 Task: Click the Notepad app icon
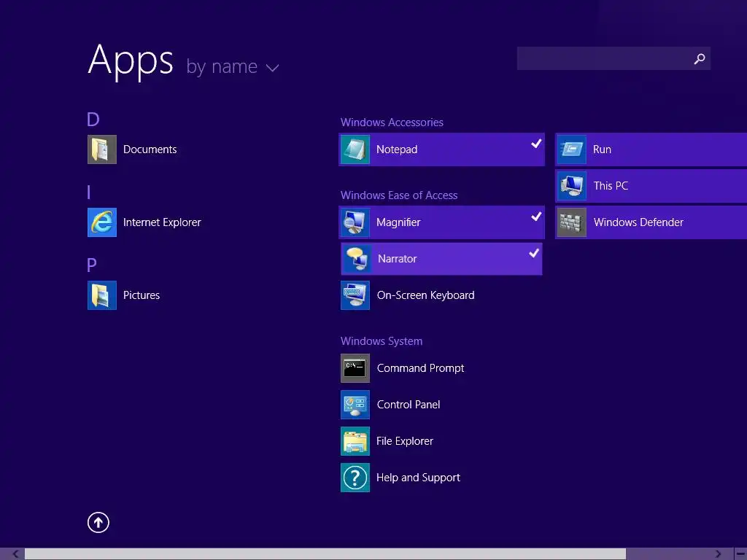tap(355, 149)
